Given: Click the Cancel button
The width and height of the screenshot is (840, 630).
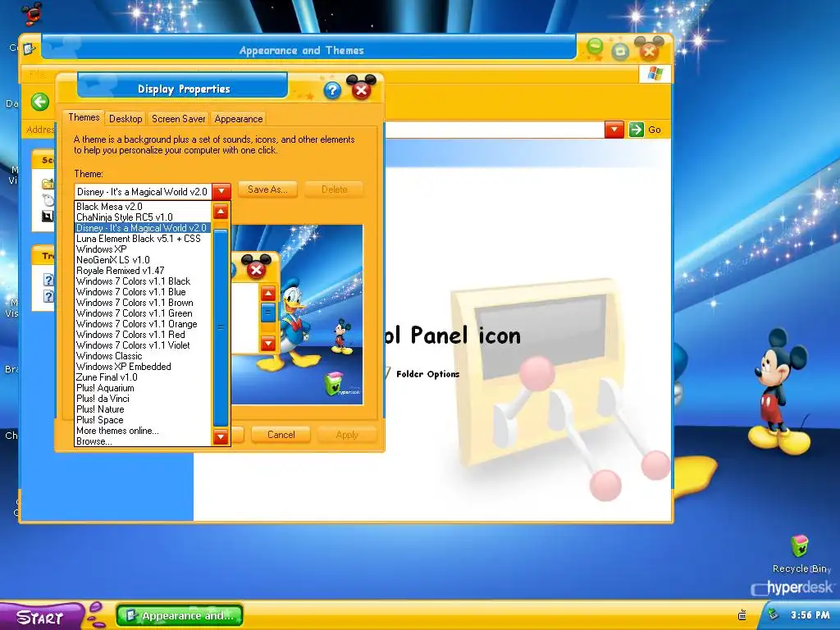Looking at the screenshot, I should (281, 435).
